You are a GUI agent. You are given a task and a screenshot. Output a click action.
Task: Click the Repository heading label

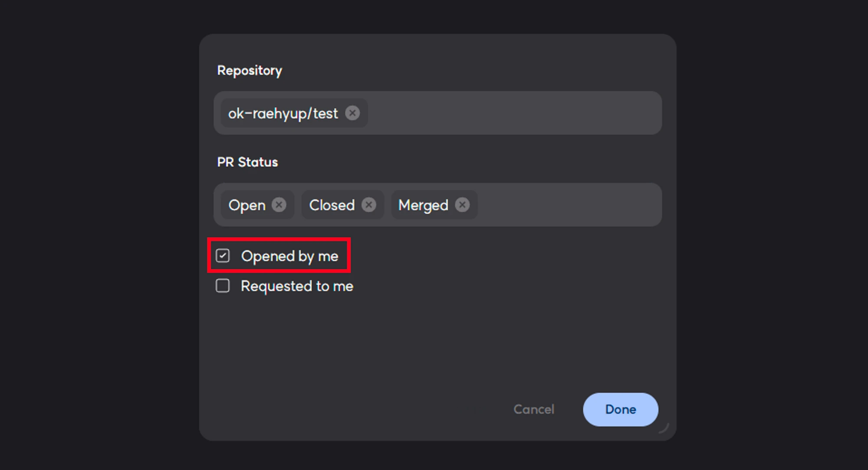click(250, 70)
